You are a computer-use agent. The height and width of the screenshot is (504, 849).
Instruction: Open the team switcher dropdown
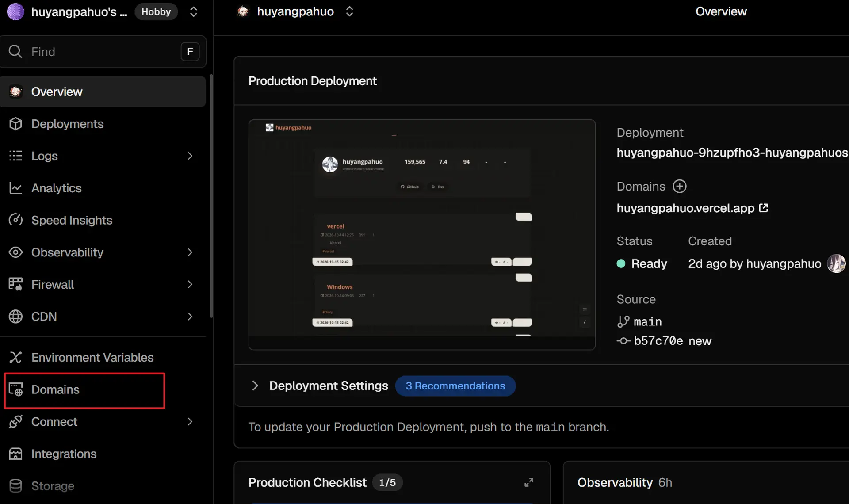[x=193, y=11]
